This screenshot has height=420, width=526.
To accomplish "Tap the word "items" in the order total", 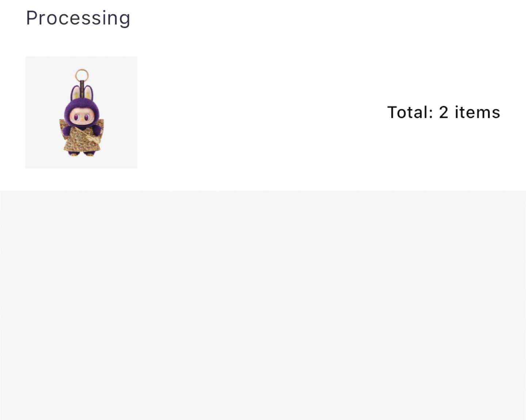I will (477, 112).
